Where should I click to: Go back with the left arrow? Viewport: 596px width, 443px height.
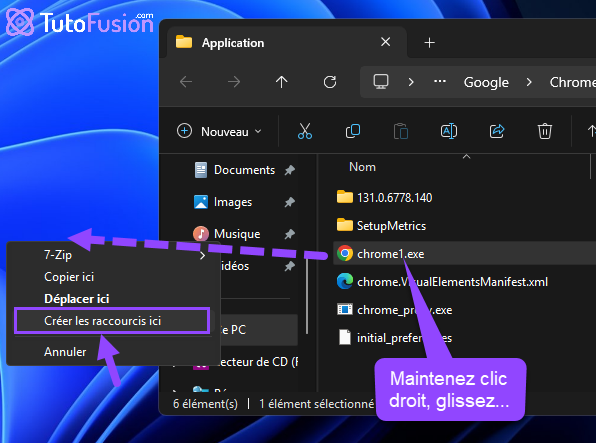pos(186,82)
